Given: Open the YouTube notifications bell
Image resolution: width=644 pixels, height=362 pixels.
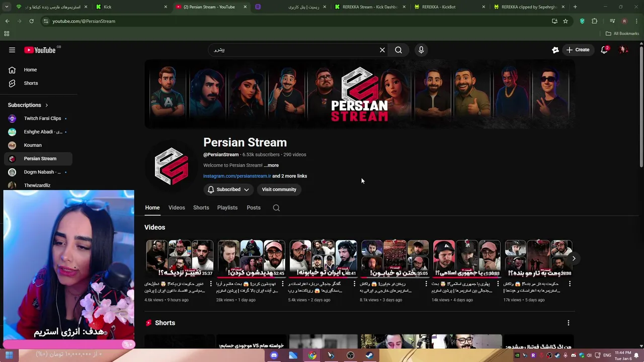Looking at the screenshot, I should (x=604, y=50).
